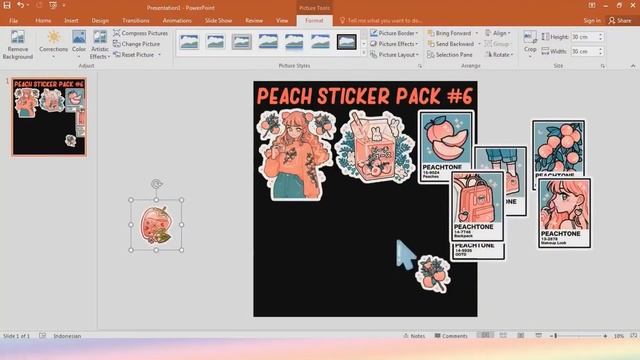Image resolution: width=640 pixels, height=360 pixels.
Task: Click Bring Forward
Action: coord(449,33)
